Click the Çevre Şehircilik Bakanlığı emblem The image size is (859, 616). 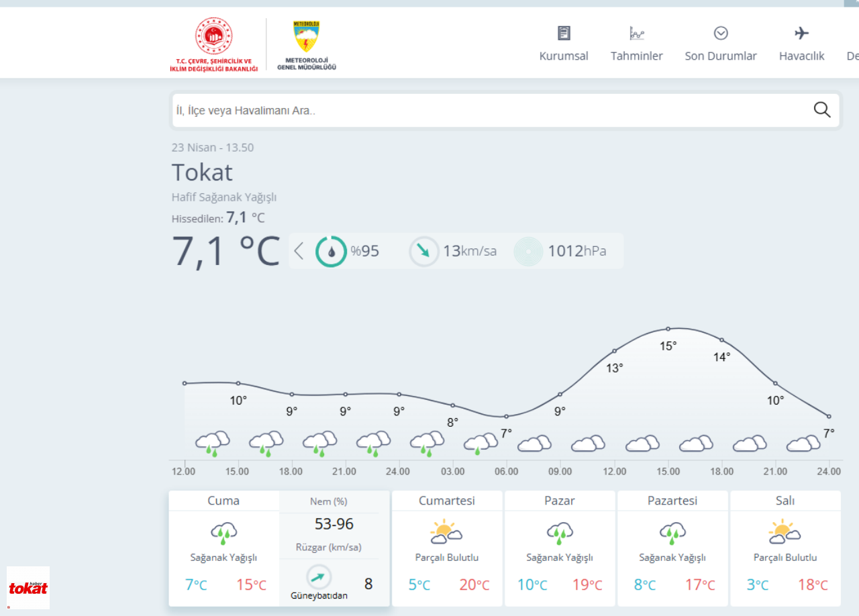point(213,45)
